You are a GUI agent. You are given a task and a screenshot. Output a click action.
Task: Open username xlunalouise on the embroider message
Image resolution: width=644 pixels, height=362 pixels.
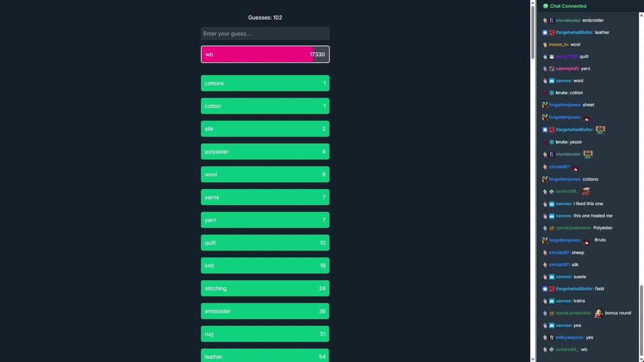568,20
